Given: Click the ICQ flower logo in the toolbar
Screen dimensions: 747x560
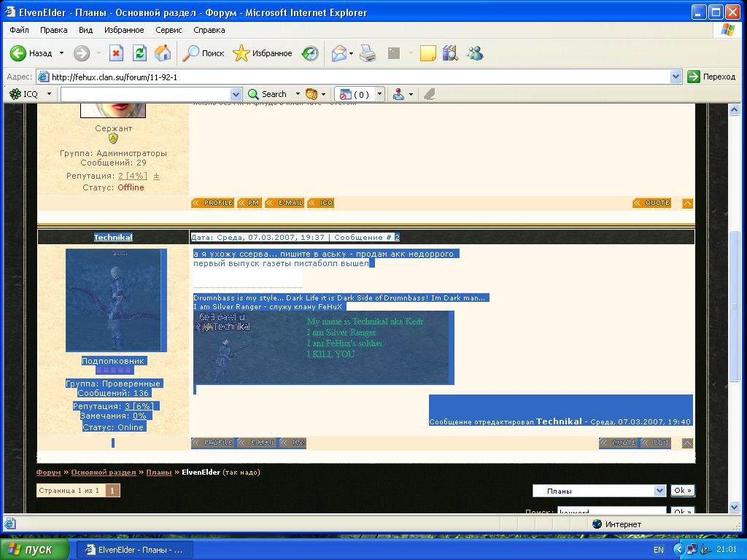Looking at the screenshot, I should pyautogui.click(x=15, y=94).
